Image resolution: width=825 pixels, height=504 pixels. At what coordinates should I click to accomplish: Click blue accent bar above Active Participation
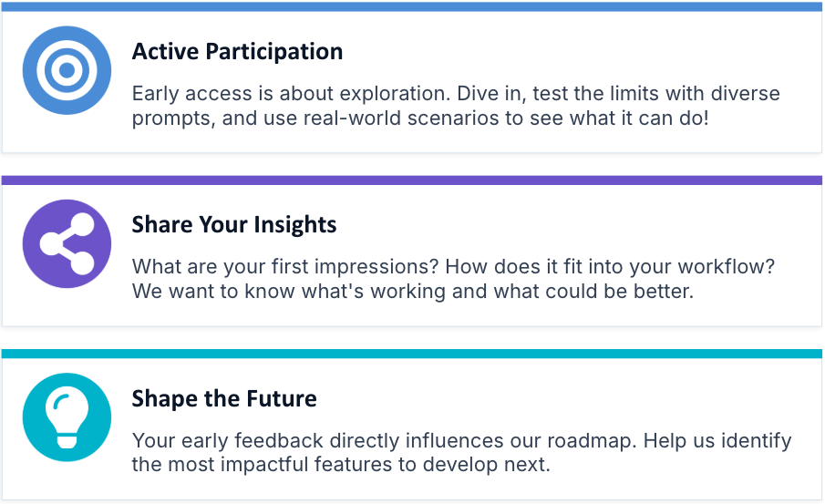(412, 7)
